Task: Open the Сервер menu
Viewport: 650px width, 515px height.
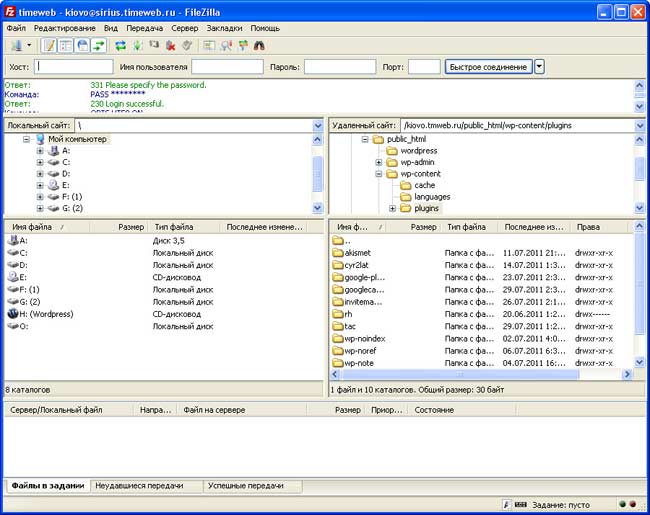Action: [x=184, y=29]
